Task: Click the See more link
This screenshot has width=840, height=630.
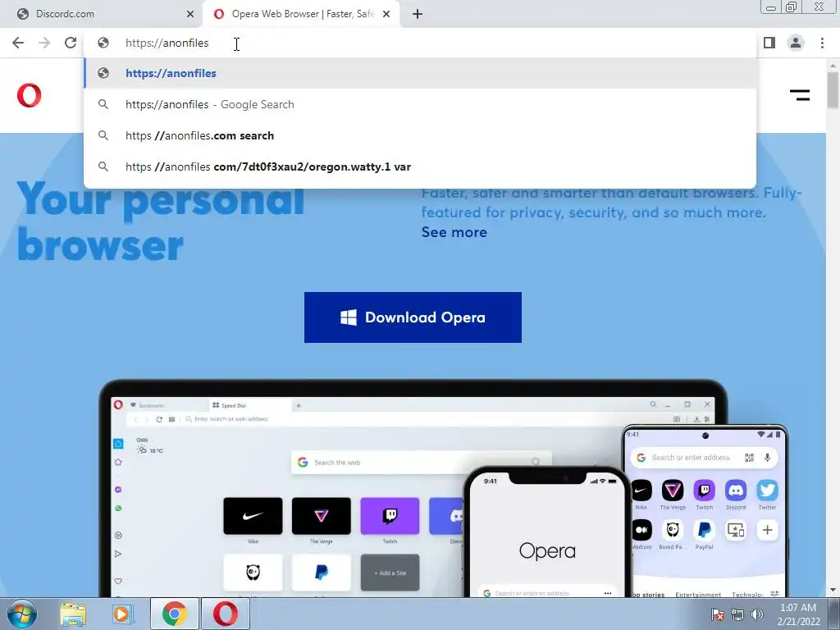Action: pyautogui.click(x=454, y=232)
